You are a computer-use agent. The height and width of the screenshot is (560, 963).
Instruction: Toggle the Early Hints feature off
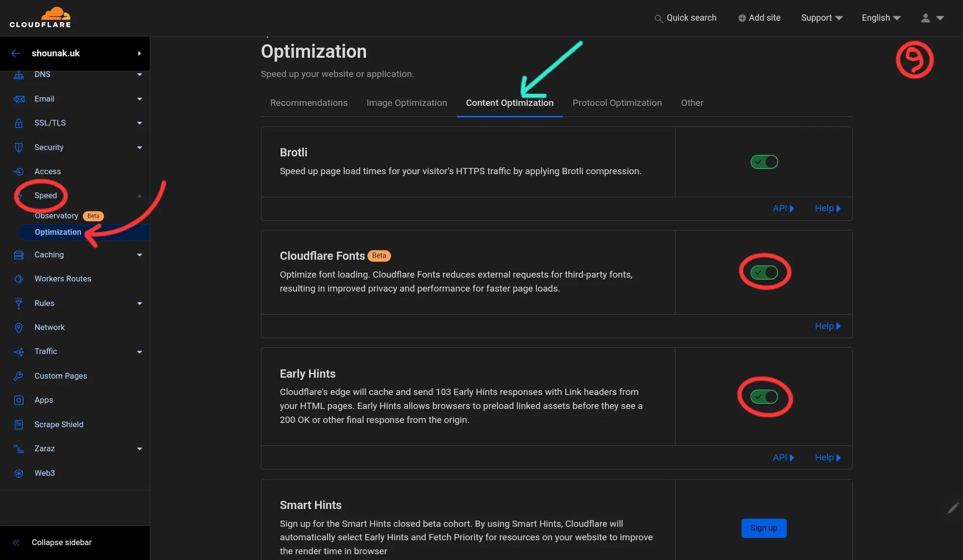coord(764,396)
